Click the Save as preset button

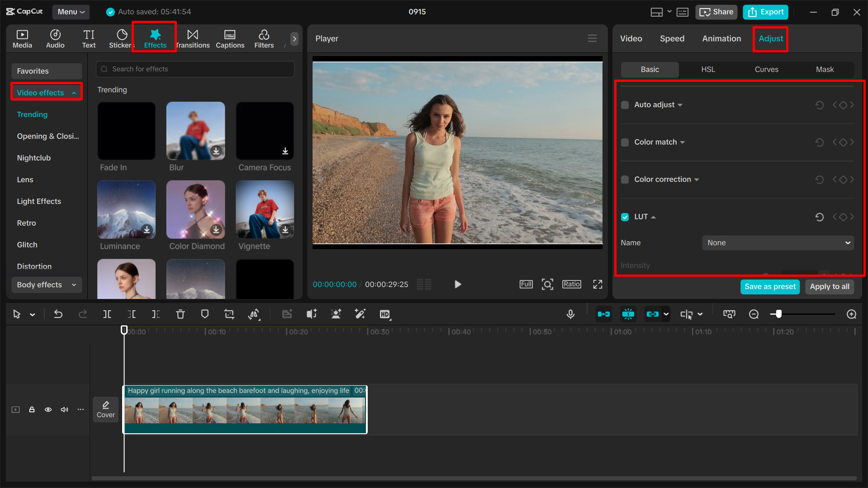(770, 286)
